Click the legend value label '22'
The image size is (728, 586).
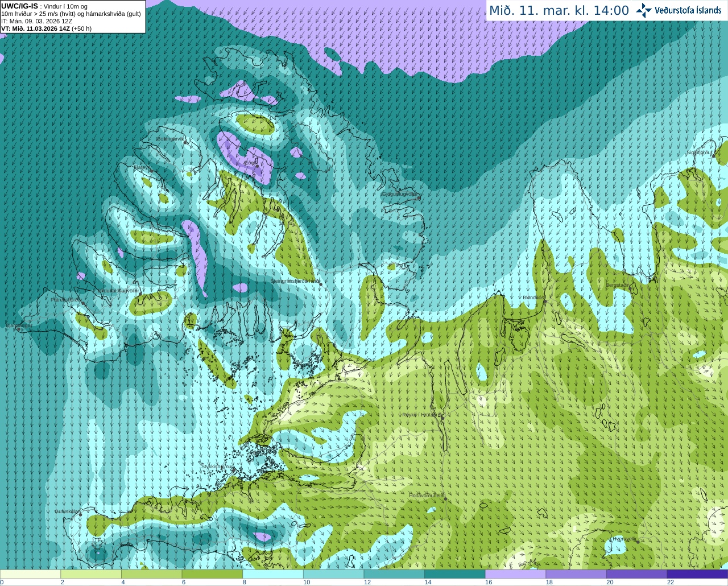pos(671,582)
